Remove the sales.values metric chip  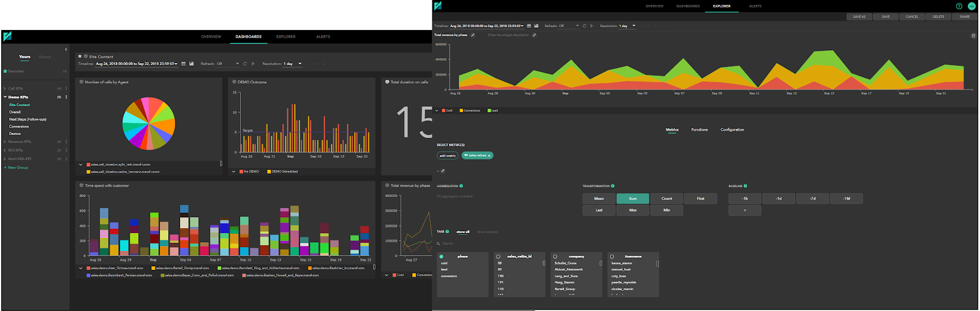(489, 156)
